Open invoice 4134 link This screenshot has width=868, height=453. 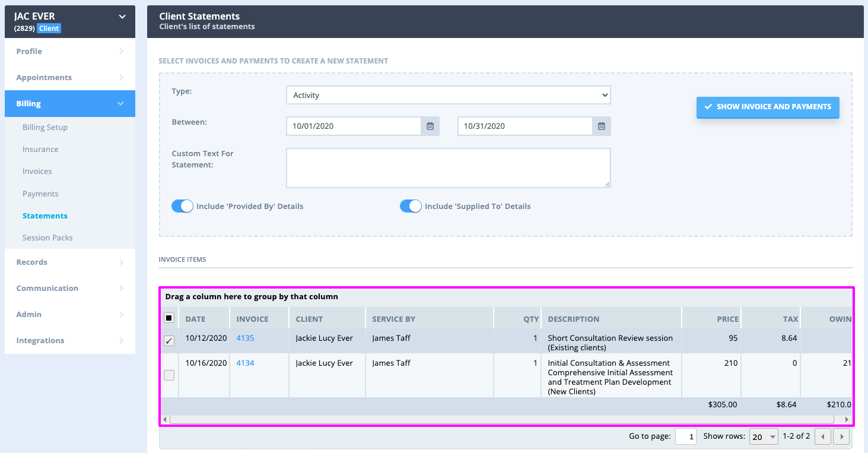(245, 363)
